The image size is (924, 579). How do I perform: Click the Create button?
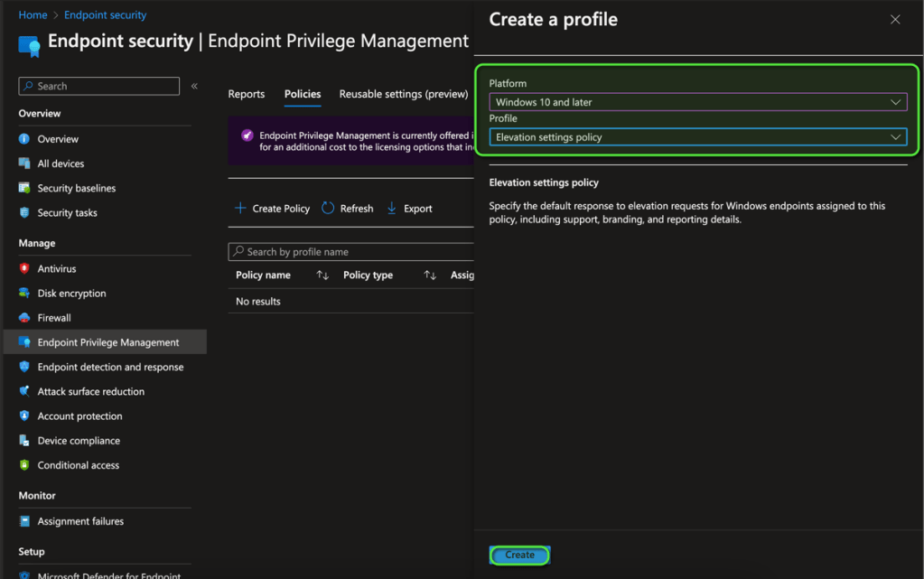tap(519, 555)
